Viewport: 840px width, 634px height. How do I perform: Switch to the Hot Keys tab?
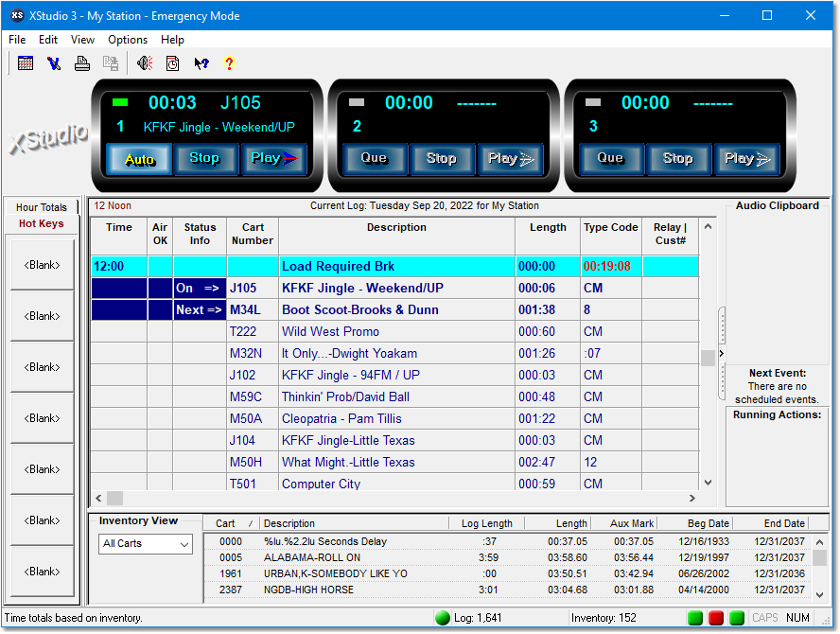(x=42, y=223)
